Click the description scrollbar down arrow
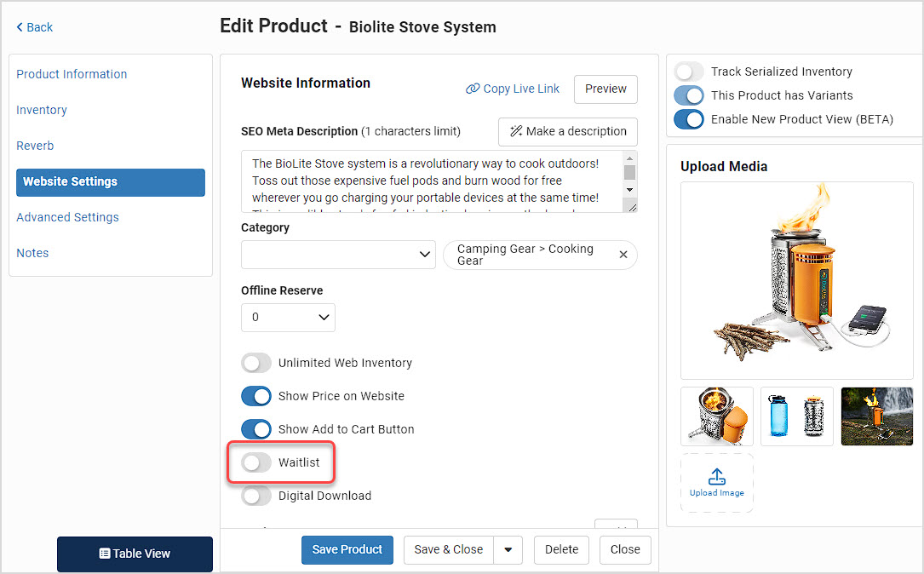Screen dimensions: 924x574 point(629,190)
